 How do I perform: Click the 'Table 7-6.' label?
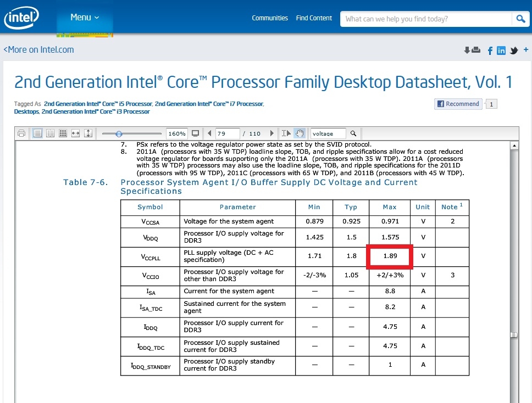[86, 182]
